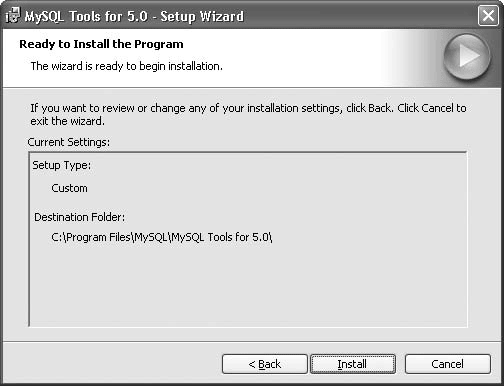
Task: Click the 'Ready to Install the Program' heading
Action: 101,44
